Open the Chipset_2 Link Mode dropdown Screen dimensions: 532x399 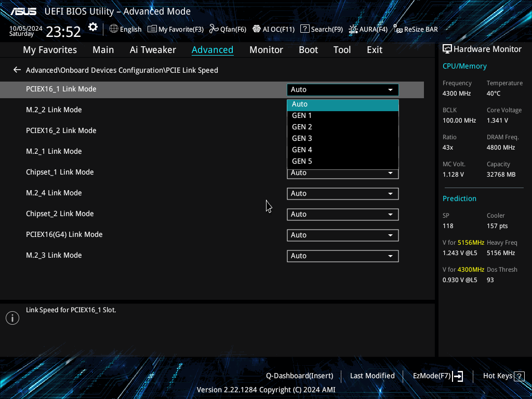point(343,215)
